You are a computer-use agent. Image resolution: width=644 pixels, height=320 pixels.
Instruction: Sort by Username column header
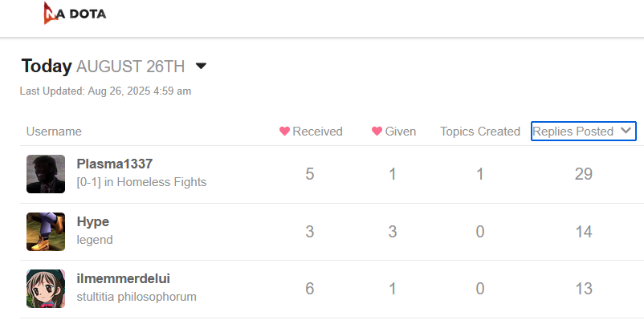pyautogui.click(x=54, y=132)
